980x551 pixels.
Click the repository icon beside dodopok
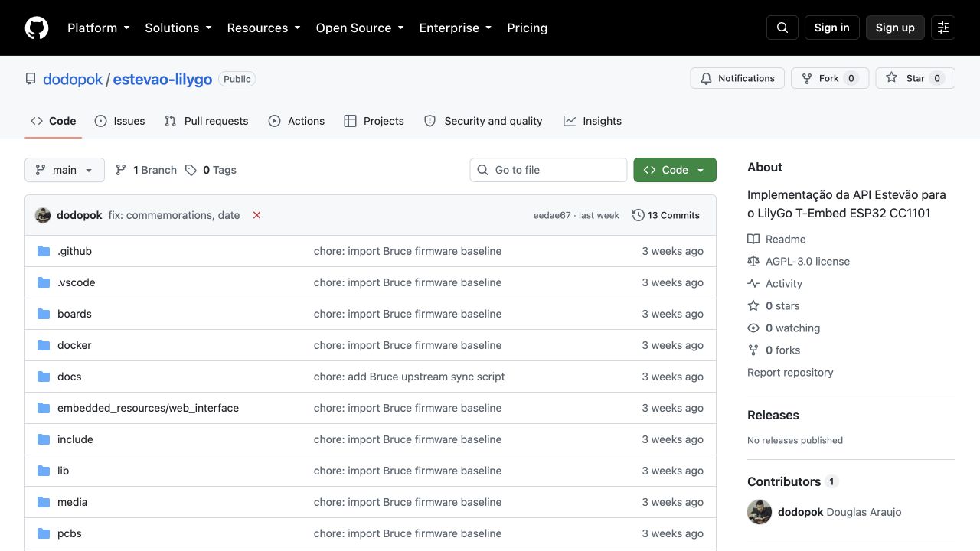(31, 79)
